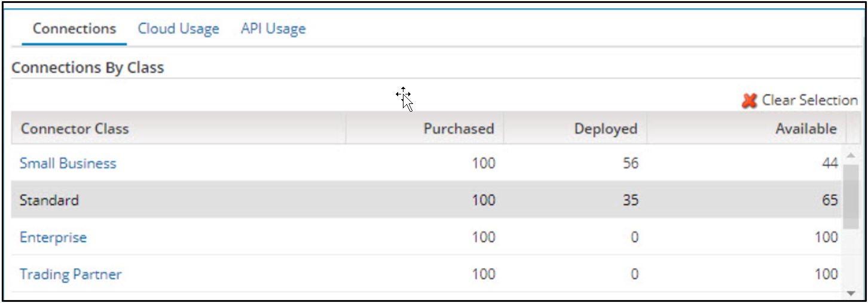The width and height of the screenshot is (868, 303).
Task: Click Small Business deployed value 56
Action: [629, 163]
